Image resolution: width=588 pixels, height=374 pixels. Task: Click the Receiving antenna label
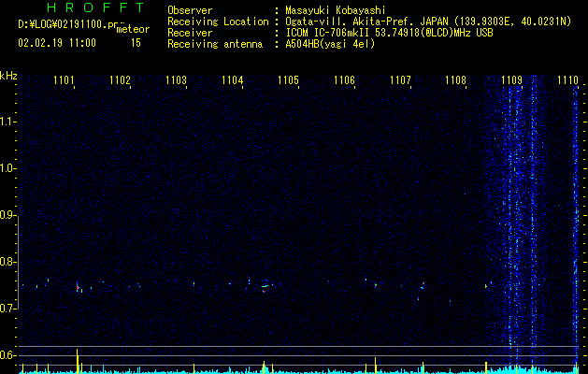tap(215, 44)
